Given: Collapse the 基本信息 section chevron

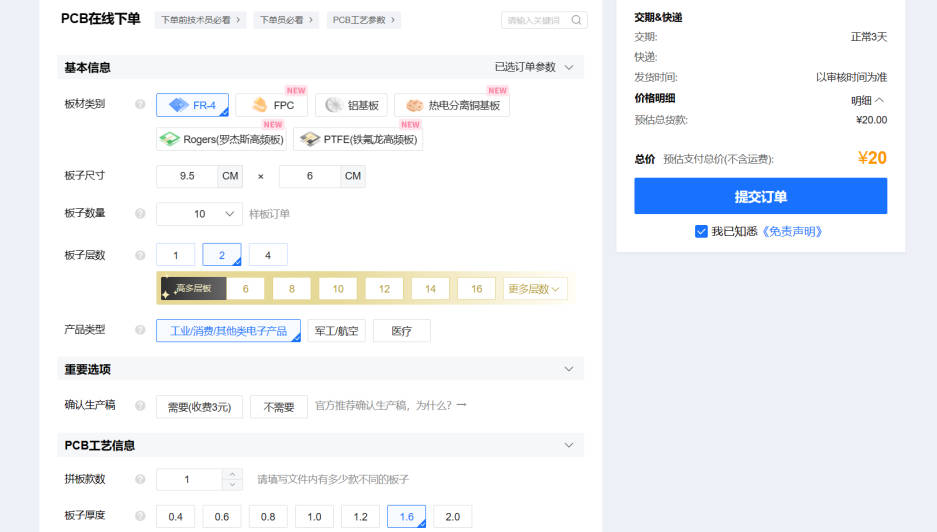Looking at the screenshot, I should pos(569,68).
